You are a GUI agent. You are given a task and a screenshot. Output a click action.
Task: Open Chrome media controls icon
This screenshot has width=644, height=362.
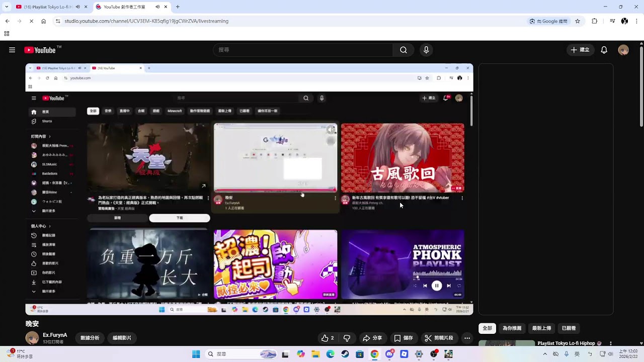(612, 21)
